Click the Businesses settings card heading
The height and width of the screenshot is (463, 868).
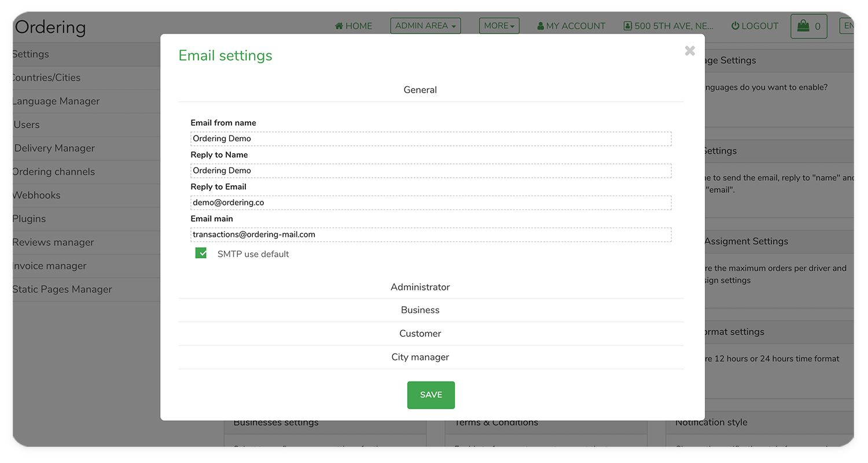coord(276,422)
